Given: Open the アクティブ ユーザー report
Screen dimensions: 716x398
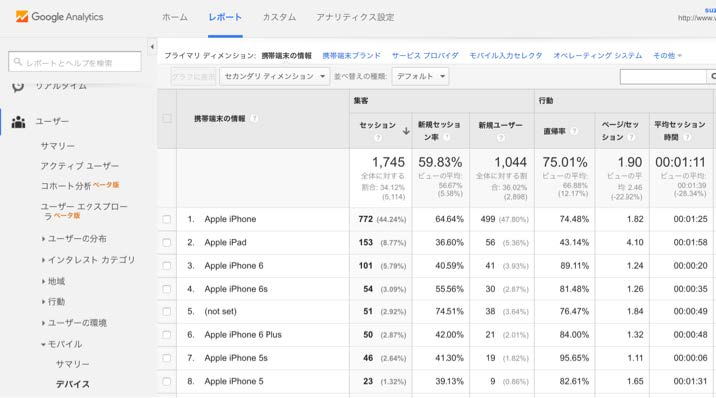Looking at the screenshot, I should [79, 166].
